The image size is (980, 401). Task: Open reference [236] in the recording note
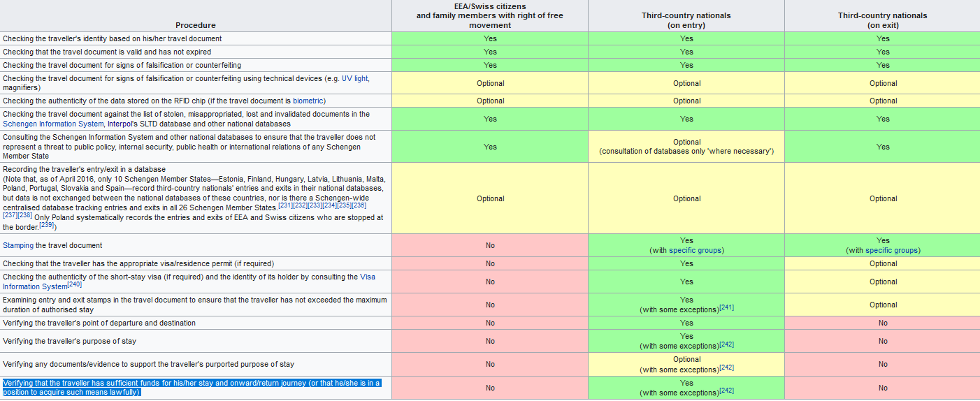pos(359,205)
